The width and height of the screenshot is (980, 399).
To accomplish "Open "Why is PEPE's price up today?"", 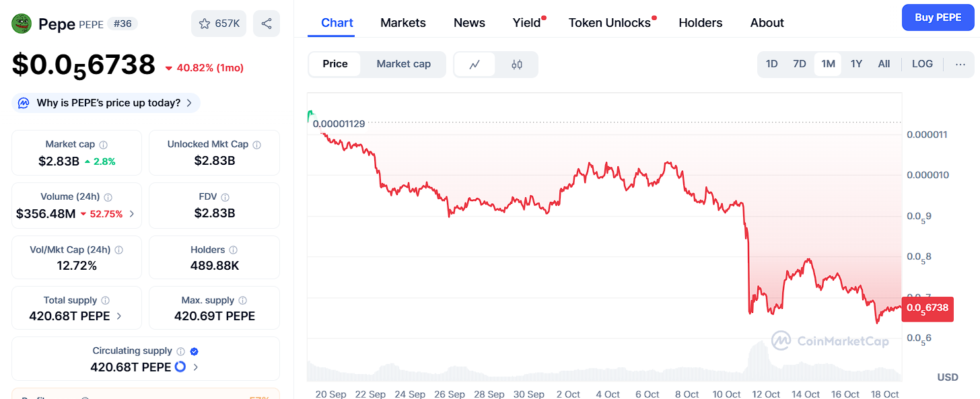I will pyautogui.click(x=108, y=103).
